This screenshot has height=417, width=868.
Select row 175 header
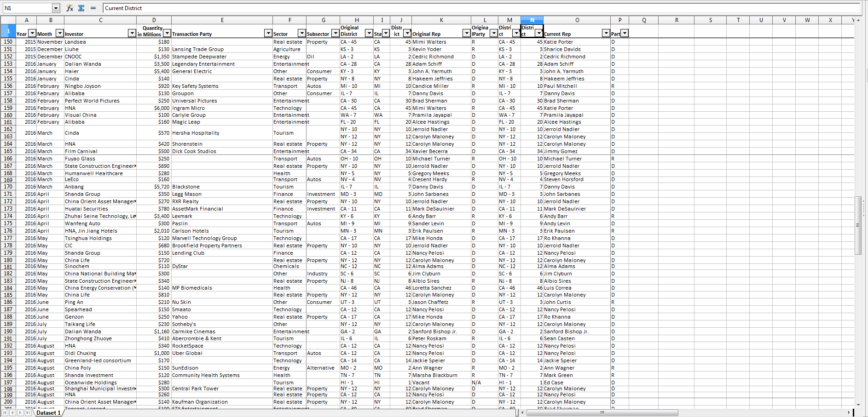tap(8, 223)
